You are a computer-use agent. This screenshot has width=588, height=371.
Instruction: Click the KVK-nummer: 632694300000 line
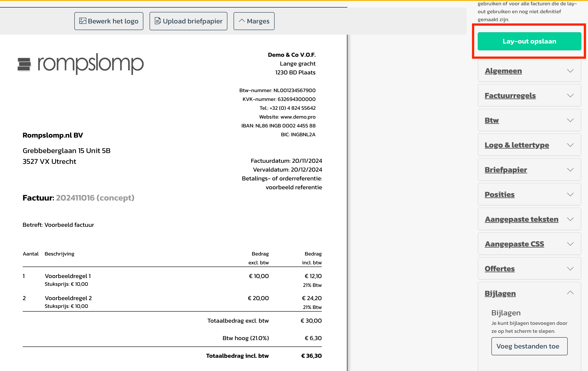point(279,99)
